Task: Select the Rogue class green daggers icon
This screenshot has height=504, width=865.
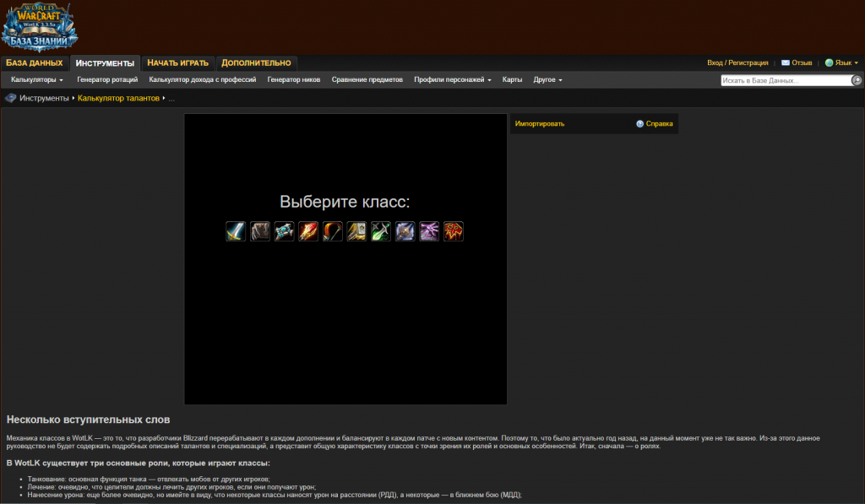Action: [381, 231]
